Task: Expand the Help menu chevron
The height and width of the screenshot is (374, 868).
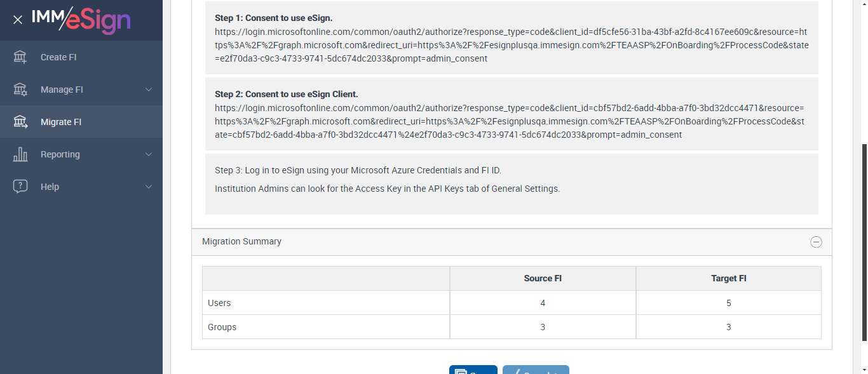Action: (x=149, y=187)
